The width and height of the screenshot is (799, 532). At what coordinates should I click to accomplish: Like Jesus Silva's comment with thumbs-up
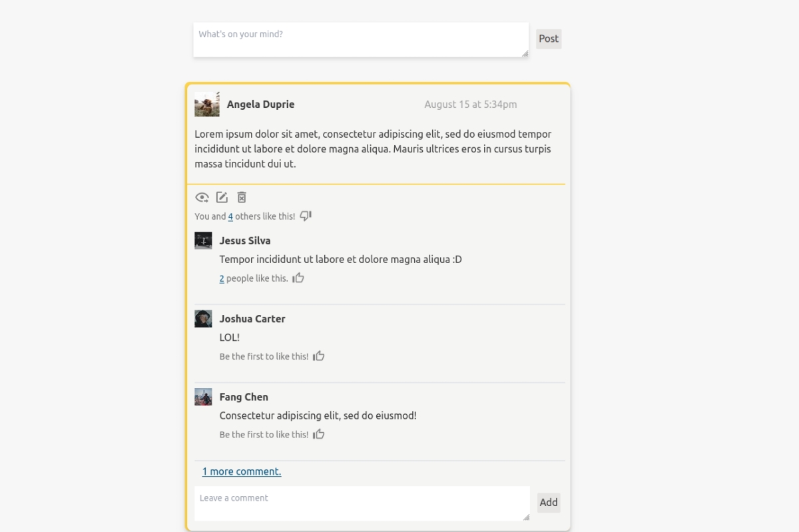click(x=298, y=278)
